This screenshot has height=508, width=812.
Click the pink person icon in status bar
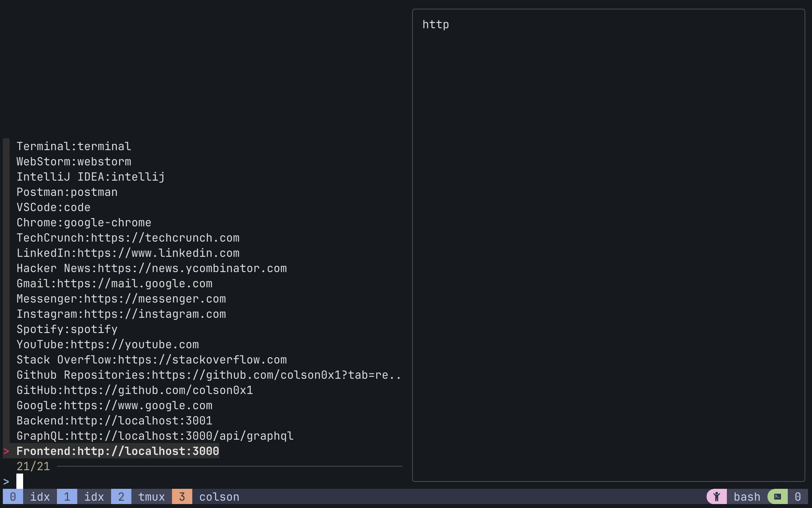(717, 497)
